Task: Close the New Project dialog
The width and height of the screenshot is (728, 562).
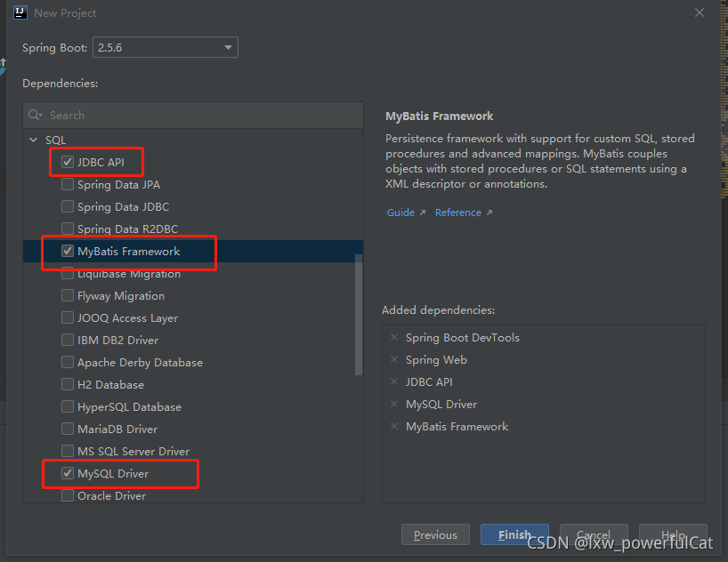Action: click(700, 12)
